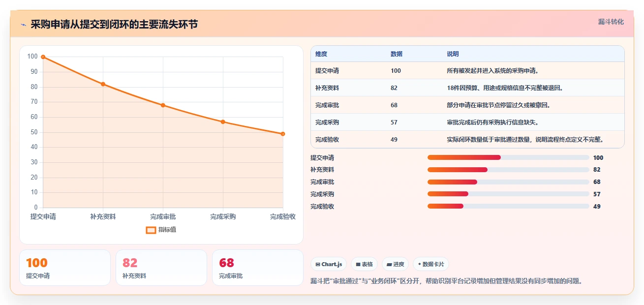Click the 完成采购 cell in the table
This screenshot has width=644, height=305.
click(327, 122)
